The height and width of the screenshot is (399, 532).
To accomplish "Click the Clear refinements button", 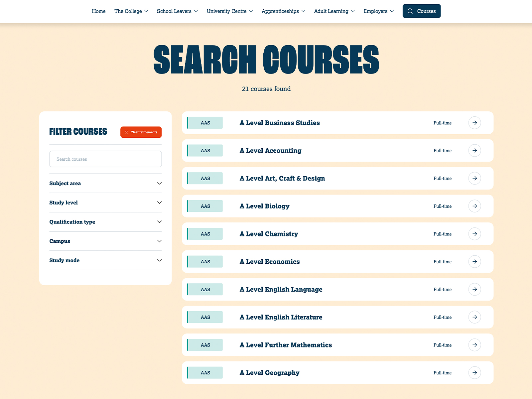I will click(141, 132).
